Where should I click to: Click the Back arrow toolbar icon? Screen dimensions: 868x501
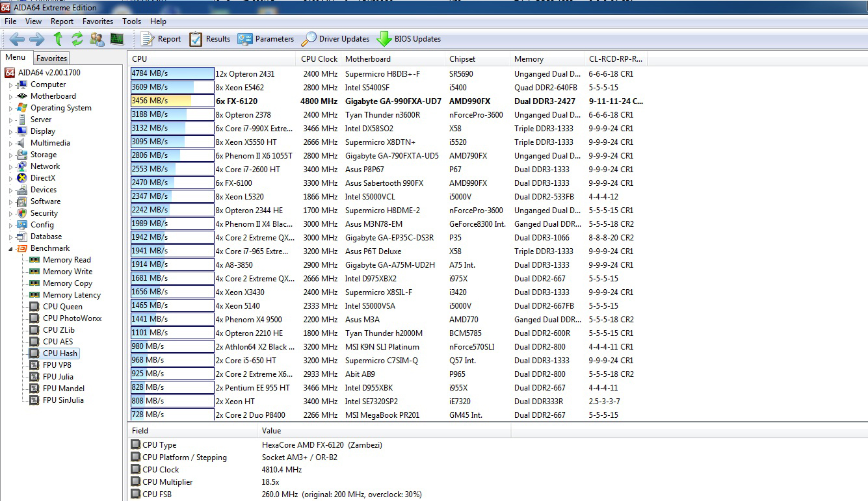pos(16,39)
